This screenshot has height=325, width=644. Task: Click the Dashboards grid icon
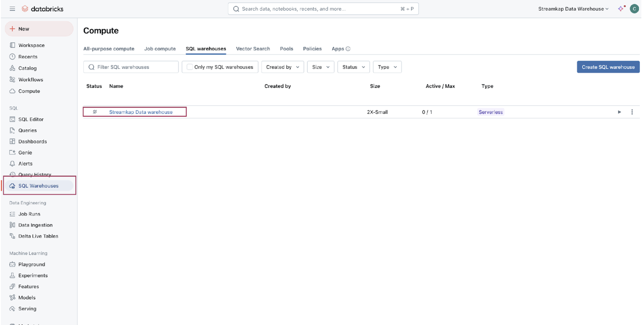point(12,141)
